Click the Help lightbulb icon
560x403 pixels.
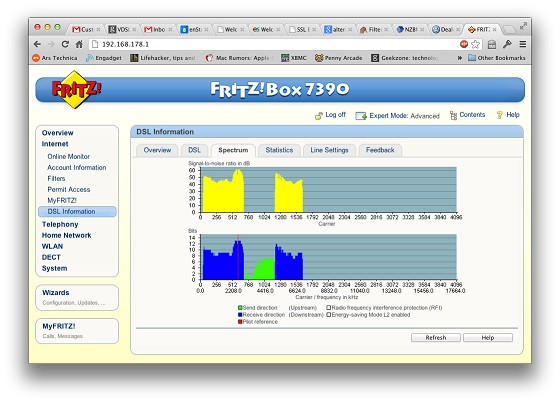pyautogui.click(x=500, y=115)
